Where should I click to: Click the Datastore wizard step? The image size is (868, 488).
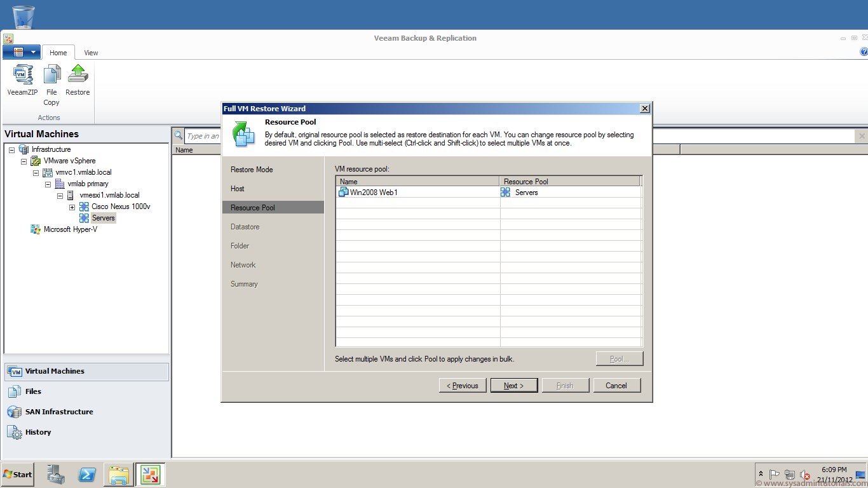click(x=245, y=227)
